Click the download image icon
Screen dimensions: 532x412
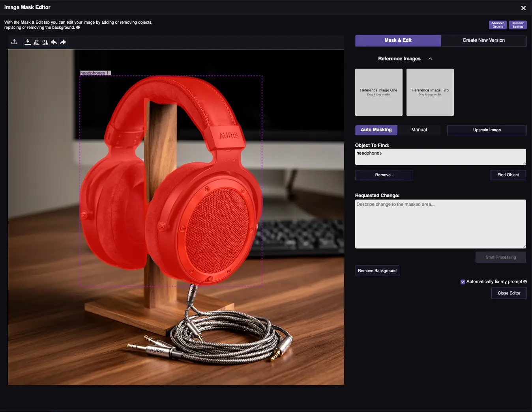coord(28,42)
